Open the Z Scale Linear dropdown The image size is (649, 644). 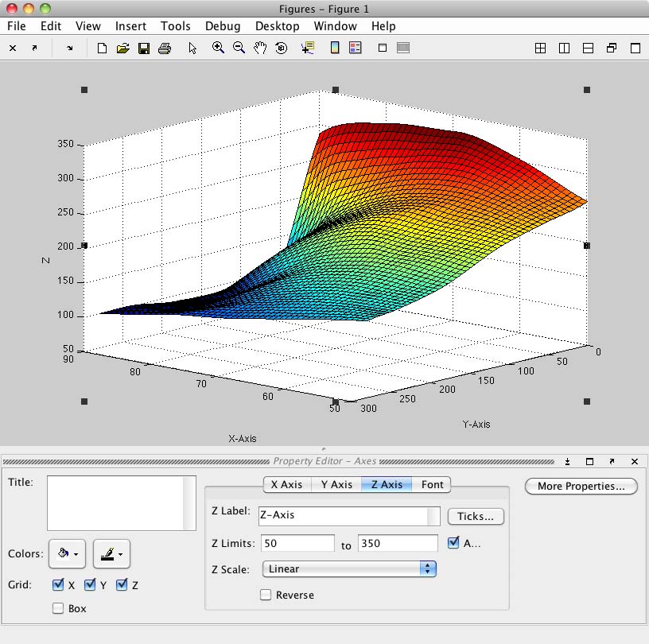pos(348,568)
